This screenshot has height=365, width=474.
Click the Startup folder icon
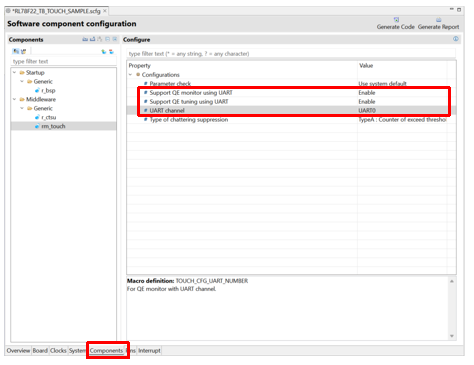pos(22,72)
